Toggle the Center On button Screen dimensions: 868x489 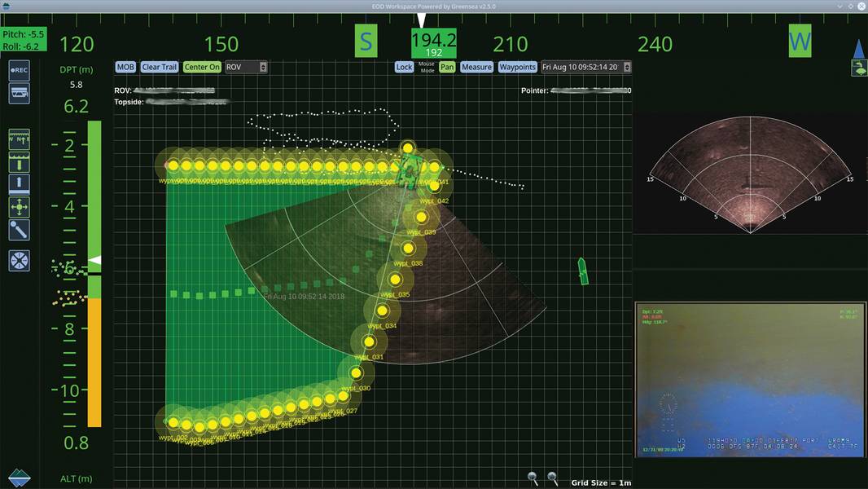coord(202,67)
